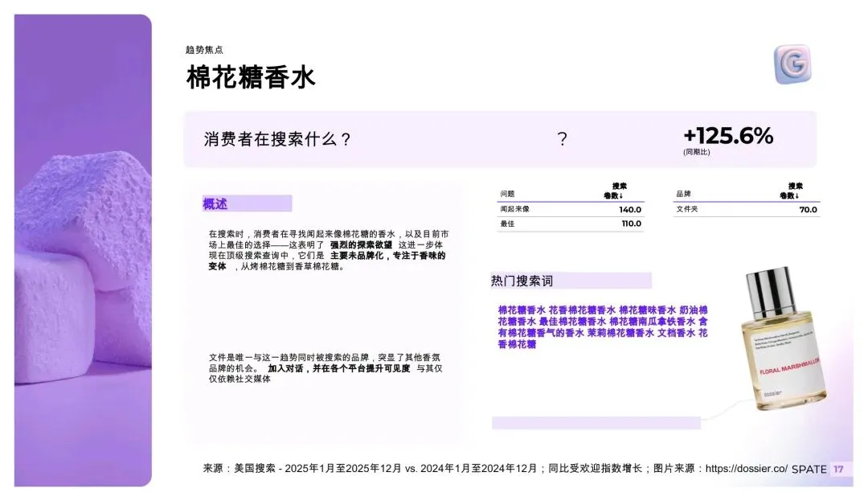Click the 问题 table column header
Image resolution: width=868 pixels, height=501 pixels.
pyautogui.click(x=507, y=194)
